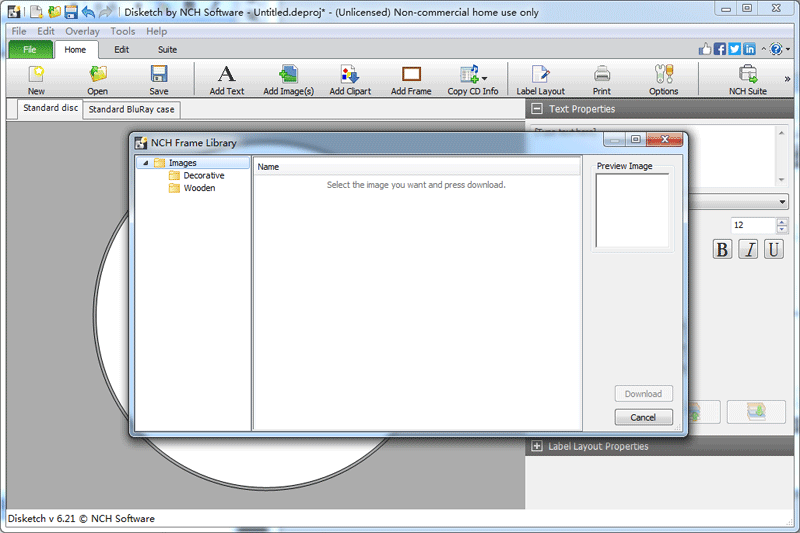
Task: Click the New project toolbar icon
Action: 36,80
